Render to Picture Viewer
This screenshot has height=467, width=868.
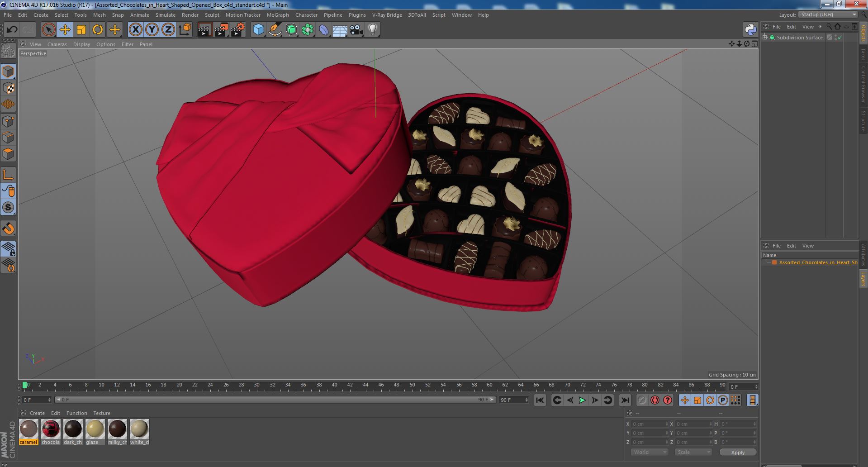(221, 30)
